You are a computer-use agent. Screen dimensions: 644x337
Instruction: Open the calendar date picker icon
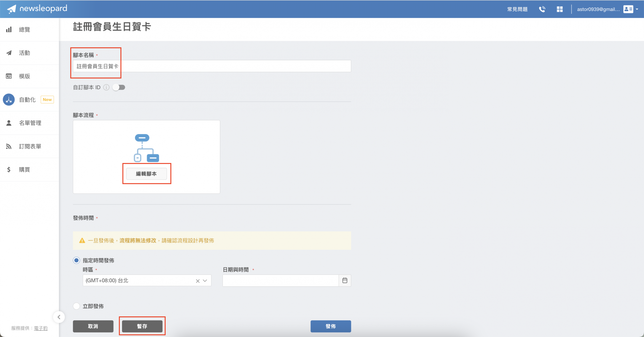click(345, 281)
